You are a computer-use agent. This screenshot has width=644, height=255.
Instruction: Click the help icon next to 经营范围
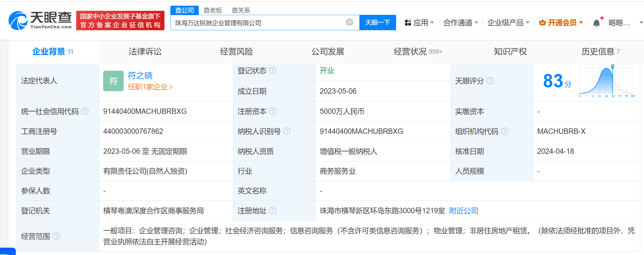tap(56, 236)
